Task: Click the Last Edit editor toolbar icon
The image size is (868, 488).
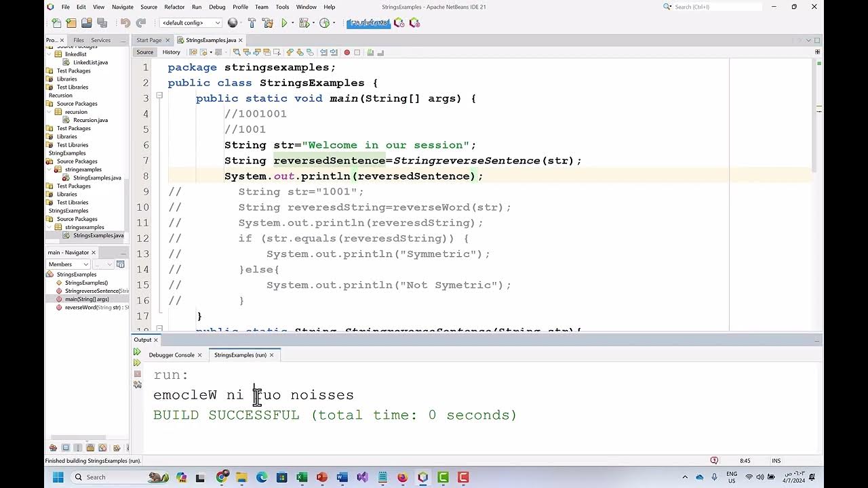Action: pyautogui.click(x=193, y=52)
